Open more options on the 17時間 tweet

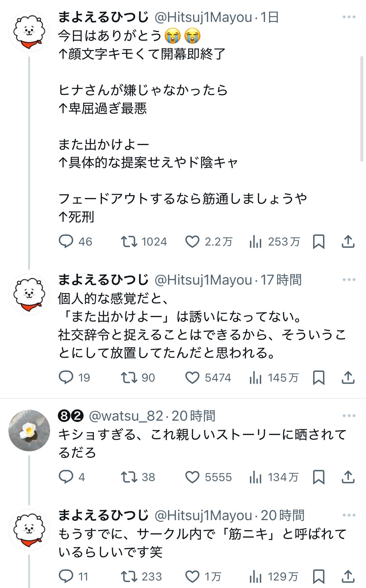click(x=349, y=280)
